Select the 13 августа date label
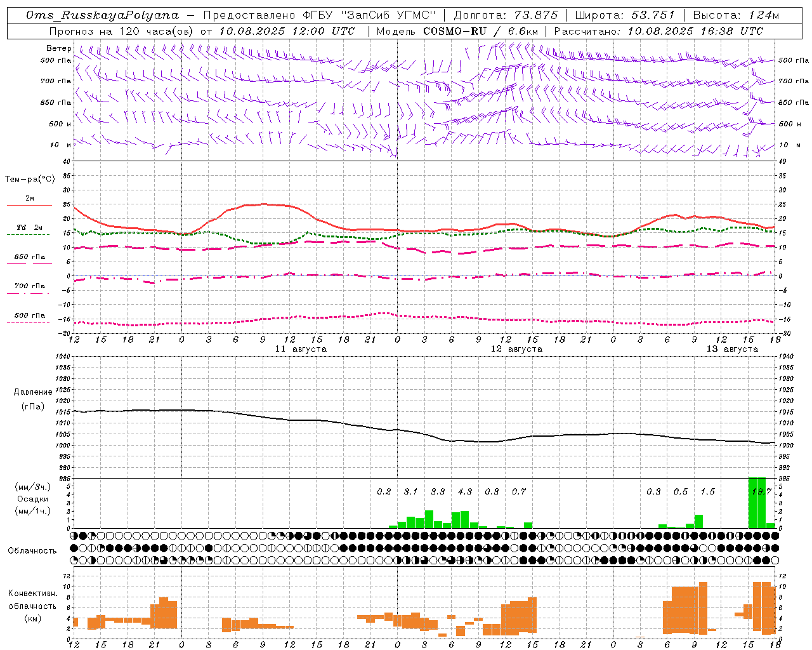Image resolution: width=812 pixels, height=650 pixels. pyautogui.click(x=732, y=349)
